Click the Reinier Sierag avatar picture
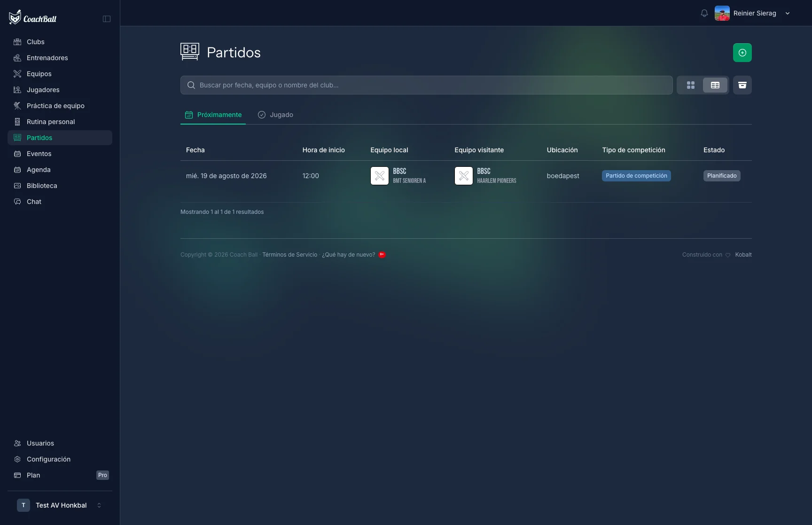This screenshot has width=812, height=525. pyautogui.click(x=722, y=13)
